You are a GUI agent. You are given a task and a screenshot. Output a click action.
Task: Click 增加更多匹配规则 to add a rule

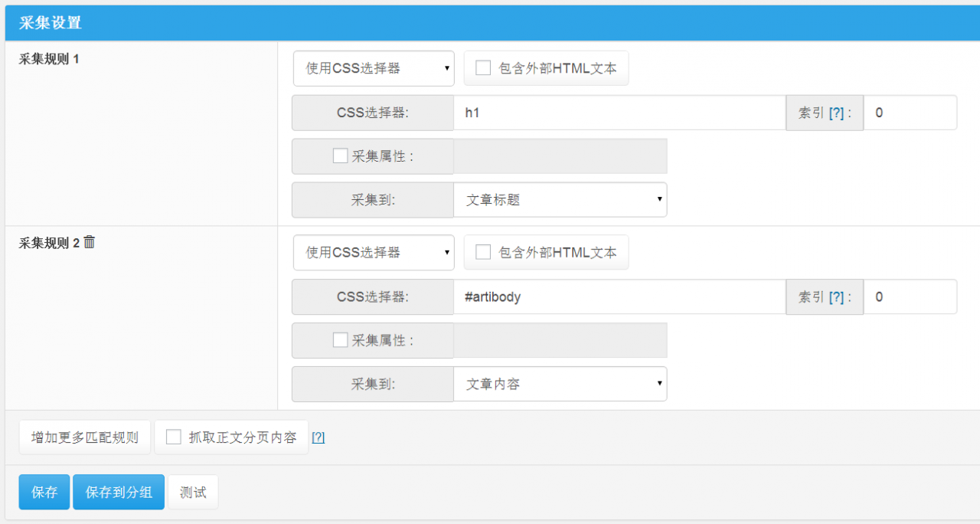84,436
